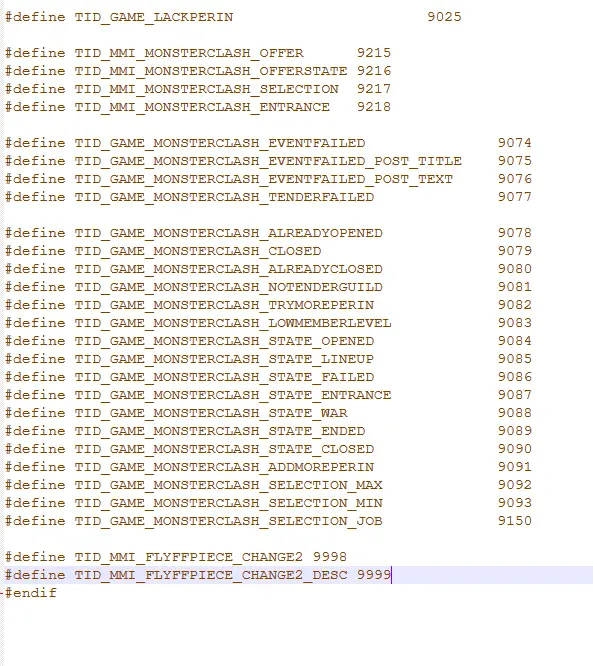This screenshot has height=666, width=593.
Task: Select TID_GAME_MONSTERCLASH_STATE_ENDED identifier
Action: [x=220, y=431]
